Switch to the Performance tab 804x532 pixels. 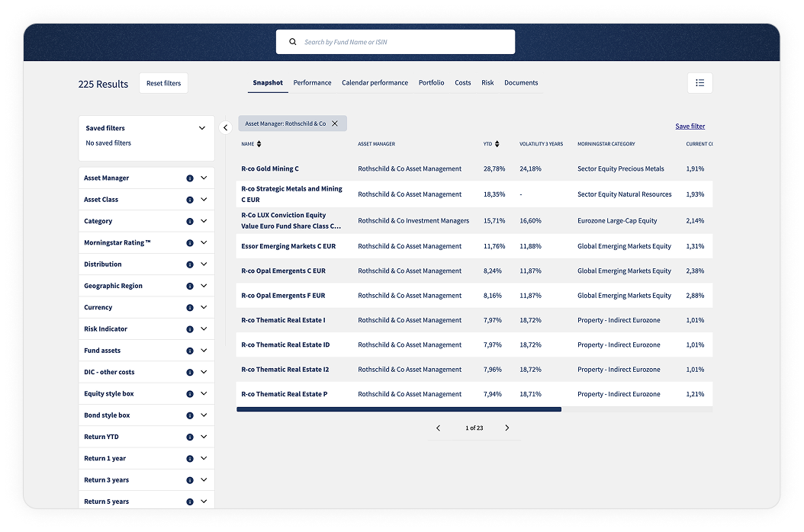click(312, 83)
